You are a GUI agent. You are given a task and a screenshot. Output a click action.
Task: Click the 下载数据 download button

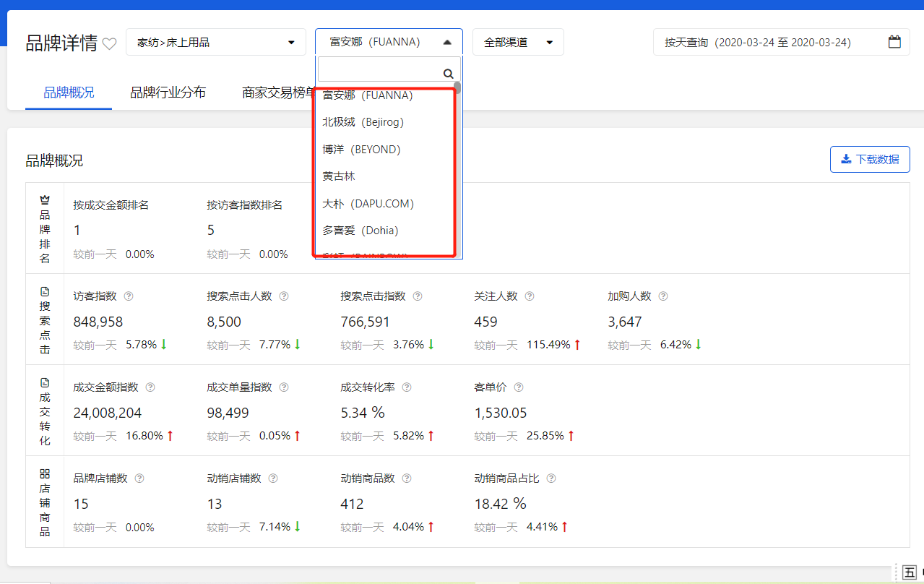870,159
